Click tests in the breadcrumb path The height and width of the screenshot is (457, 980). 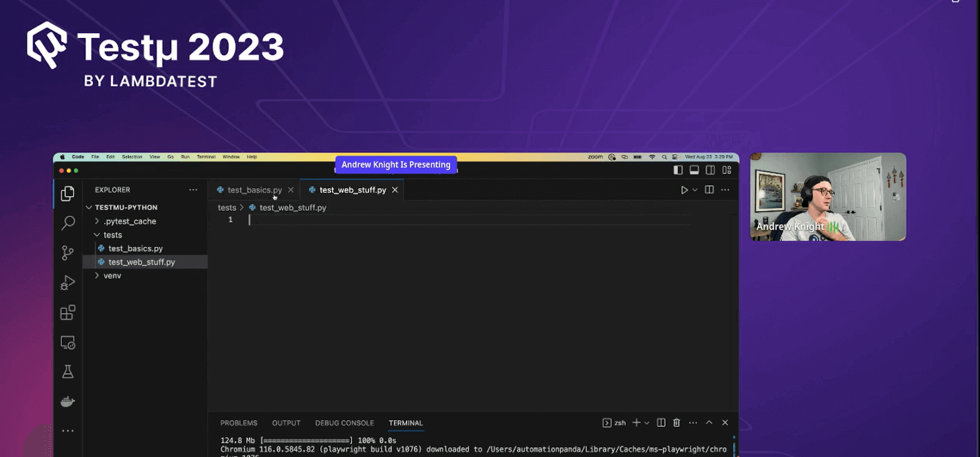tap(227, 208)
